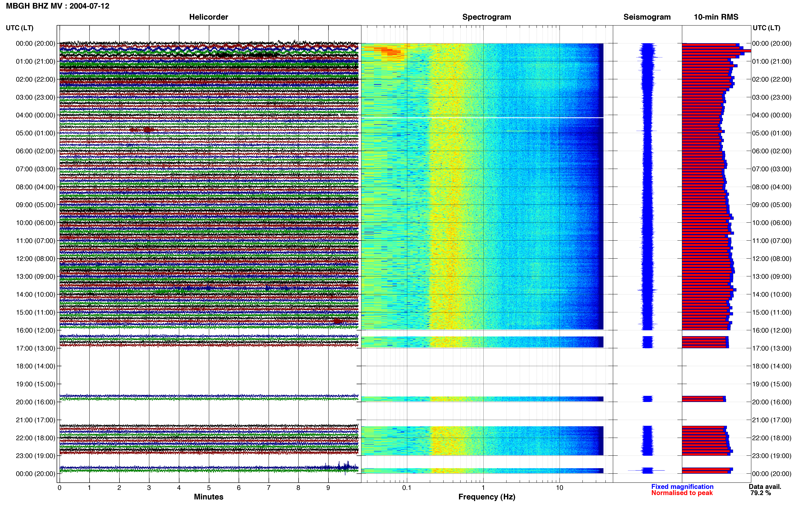
Task: Click left time label '03:00 (23:00)'
Action: [36, 97]
